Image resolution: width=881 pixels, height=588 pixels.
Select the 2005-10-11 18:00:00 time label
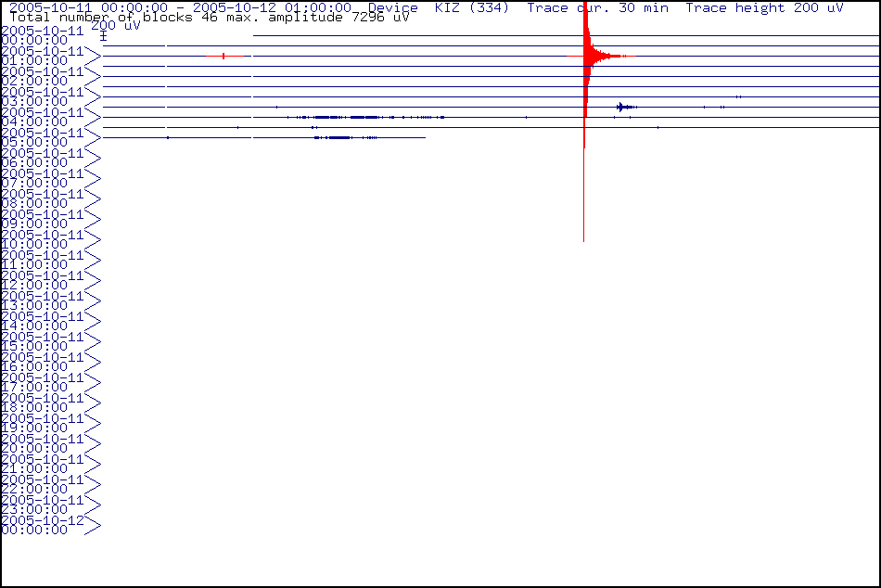(x=42, y=403)
